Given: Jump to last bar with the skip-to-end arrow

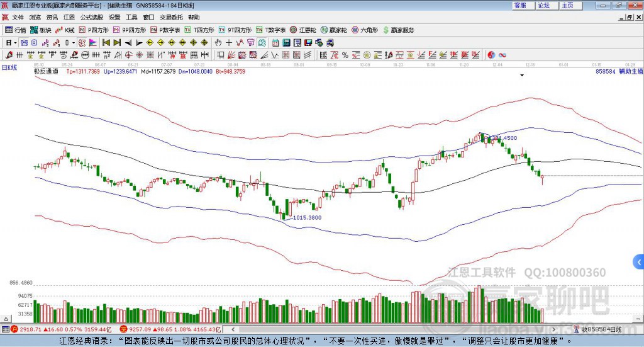Looking at the screenshot, I should tap(117, 43).
